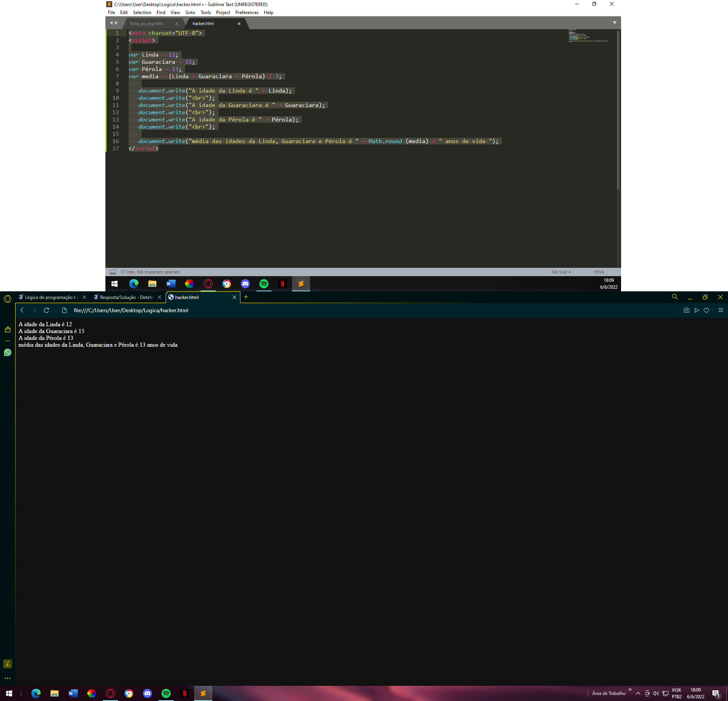Open GX Cleaner broom icon in sidebar
This screenshot has width=728, height=701.
pyautogui.click(x=8, y=329)
